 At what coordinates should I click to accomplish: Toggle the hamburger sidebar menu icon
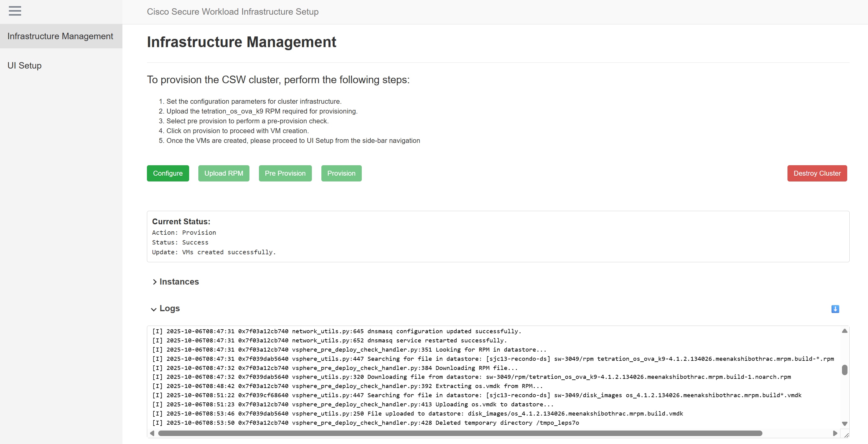tap(15, 11)
